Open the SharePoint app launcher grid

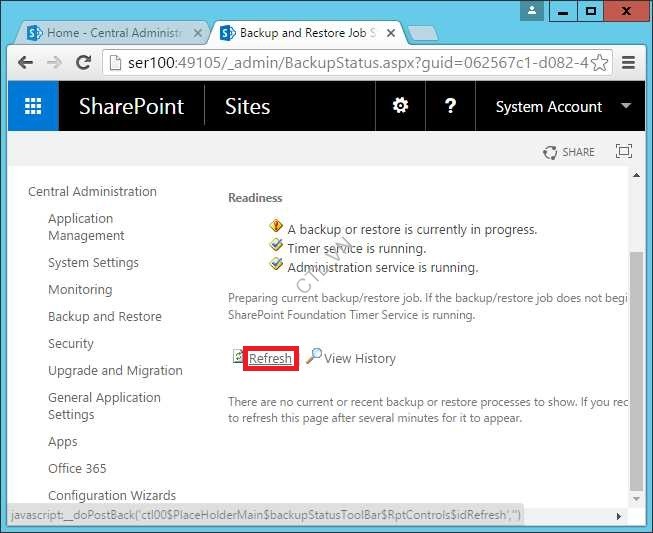click(x=33, y=106)
